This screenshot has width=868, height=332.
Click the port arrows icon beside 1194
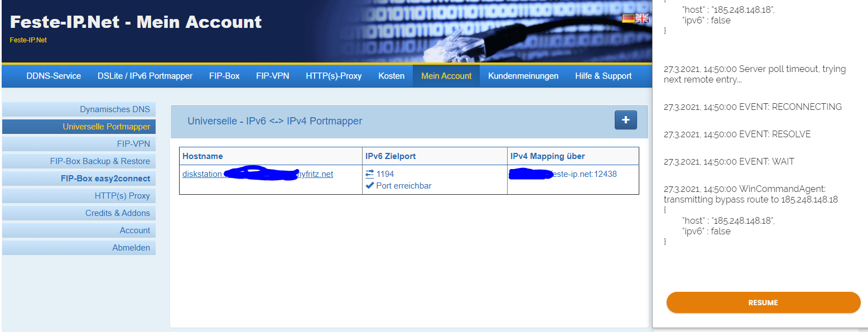pos(369,174)
